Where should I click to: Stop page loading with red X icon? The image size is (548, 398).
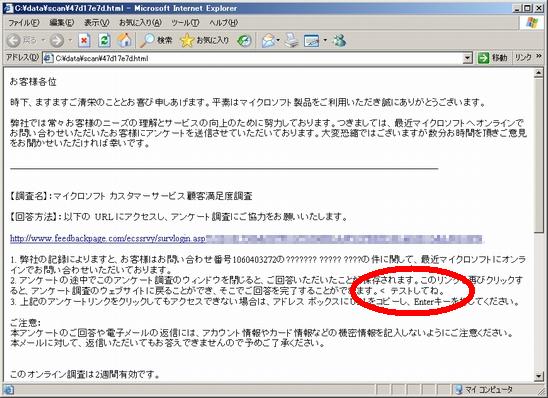84,41
